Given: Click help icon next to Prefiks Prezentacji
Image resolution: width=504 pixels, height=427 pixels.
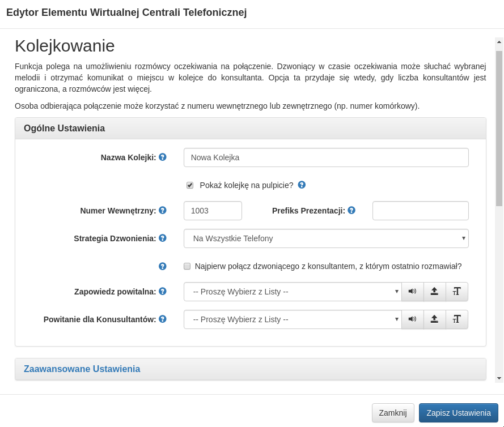Looking at the screenshot, I should pyautogui.click(x=351, y=210).
